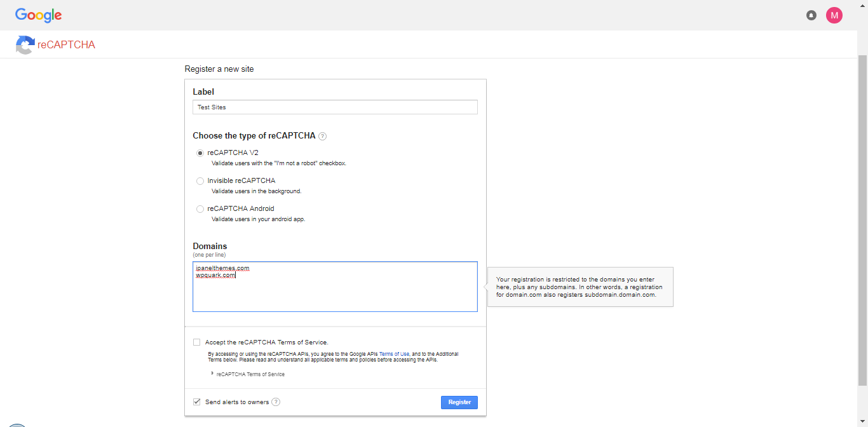
Task: Open the account avatar labeled M
Action: click(834, 15)
